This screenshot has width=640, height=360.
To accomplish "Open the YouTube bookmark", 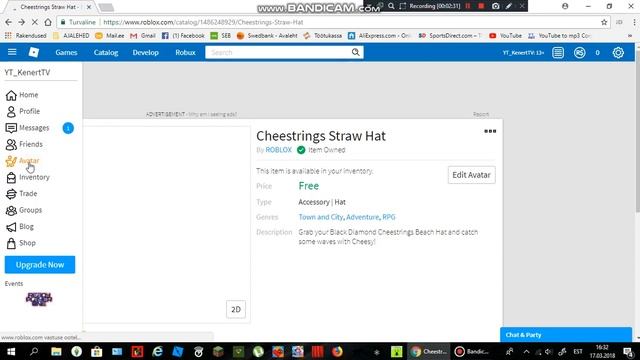I will click(505, 36).
